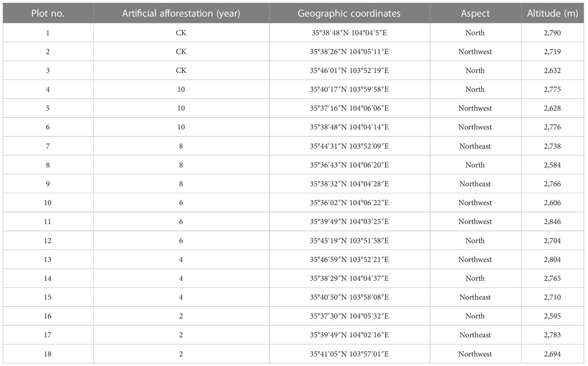Select coordinates 35°46′59″N 103°52′21″E
The height and width of the screenshot is (366, 588).
(x=349, y=259)
